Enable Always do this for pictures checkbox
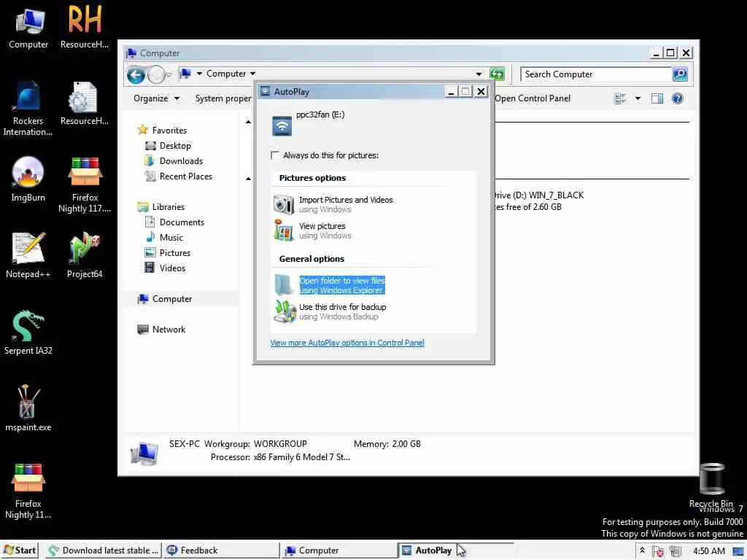This screenshot has width=747, height=560. click(275, 155)
